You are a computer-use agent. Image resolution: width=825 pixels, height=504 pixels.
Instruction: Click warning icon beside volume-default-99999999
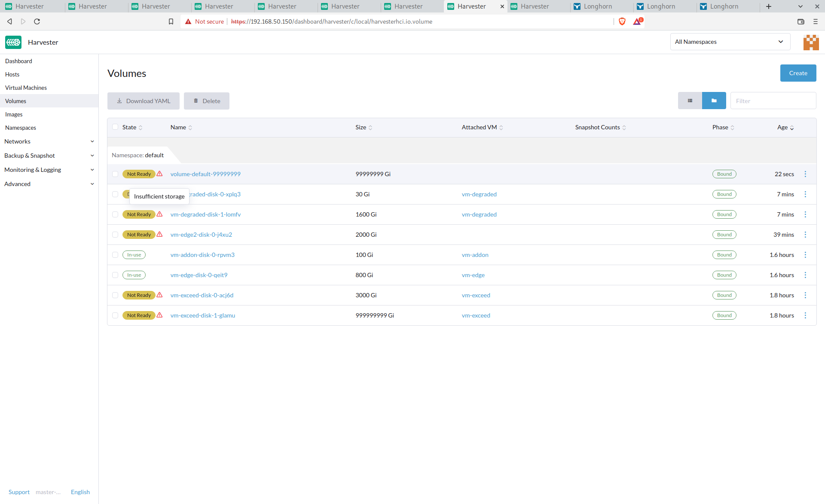pyautogui.click(x=160, y=174)
